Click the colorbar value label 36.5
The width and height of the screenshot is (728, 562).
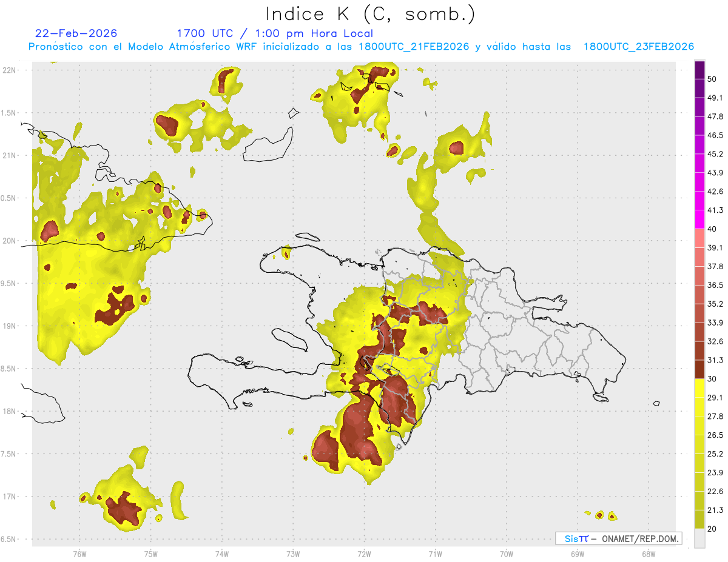(715, 285)
